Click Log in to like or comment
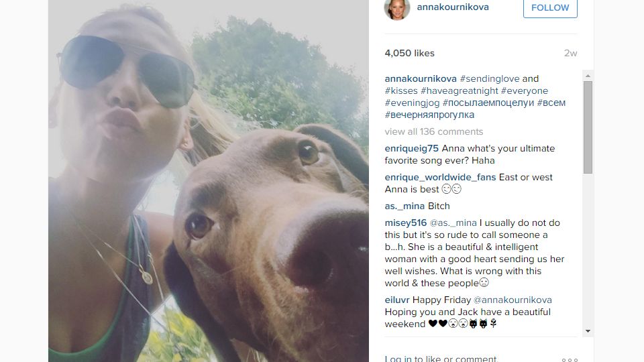 441,359
